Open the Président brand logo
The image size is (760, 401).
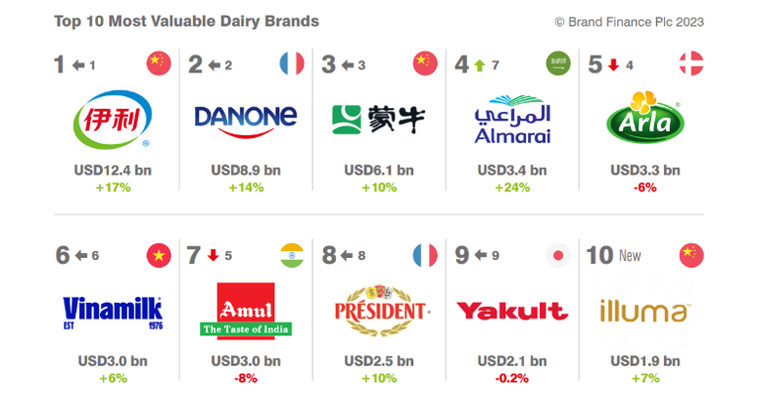378,311
